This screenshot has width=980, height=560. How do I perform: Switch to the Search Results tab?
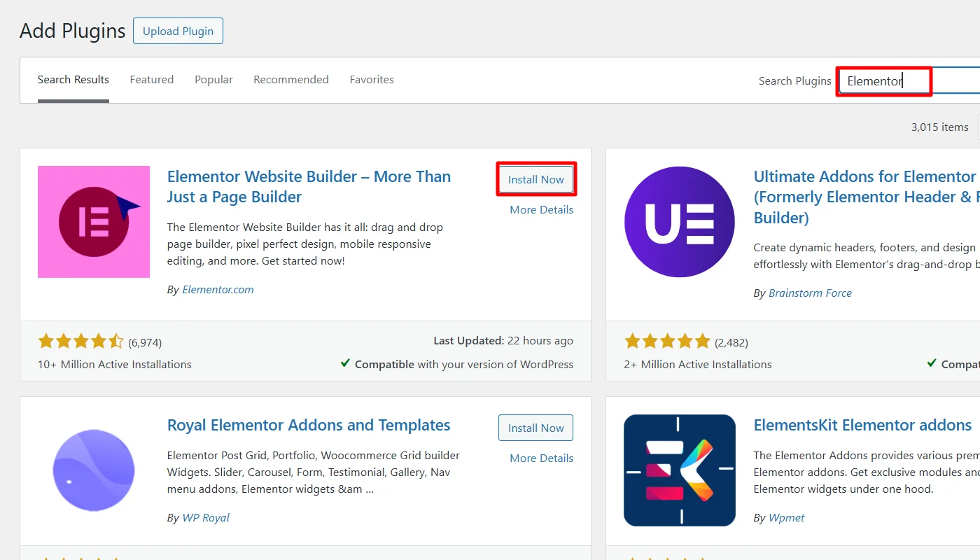pyautogui.click(x=73, y=80)
